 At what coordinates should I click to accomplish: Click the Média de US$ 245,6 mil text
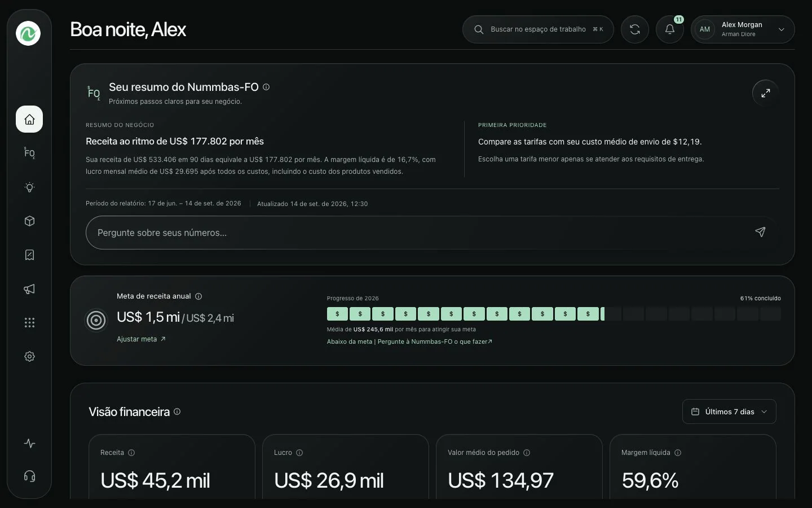click(401, 329)
